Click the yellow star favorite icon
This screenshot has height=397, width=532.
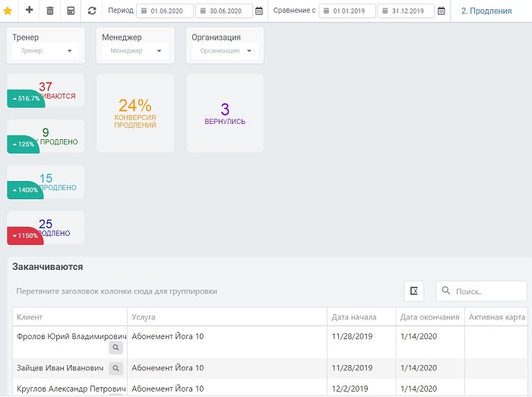8,11
